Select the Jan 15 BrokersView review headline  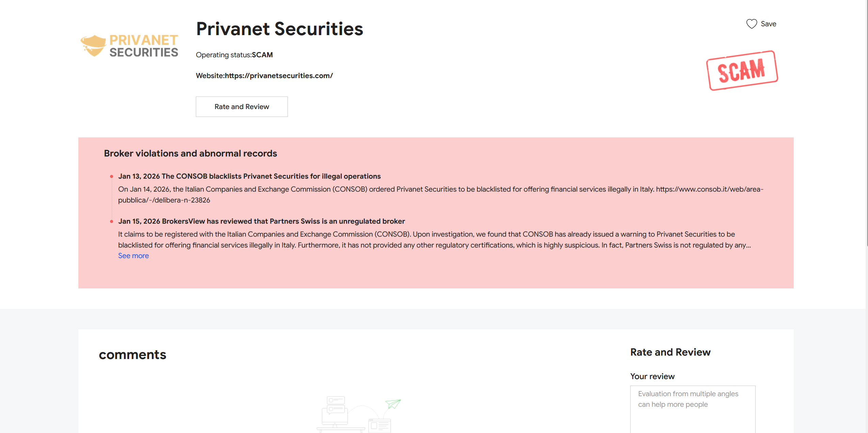(x=261, y=221)
